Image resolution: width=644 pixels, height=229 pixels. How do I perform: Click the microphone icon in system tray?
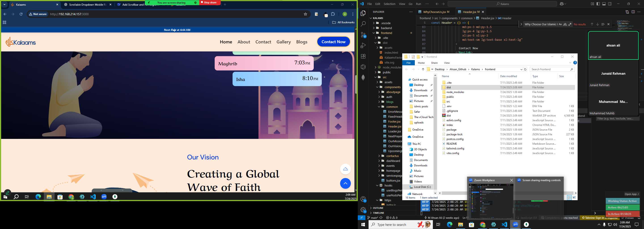pyautogui.click(x=604, y=225)
